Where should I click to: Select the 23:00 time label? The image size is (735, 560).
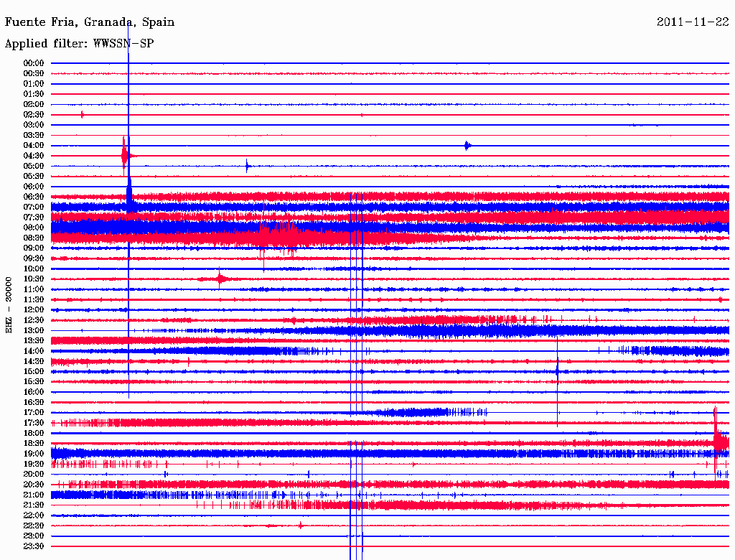click(x=34, y=536)
